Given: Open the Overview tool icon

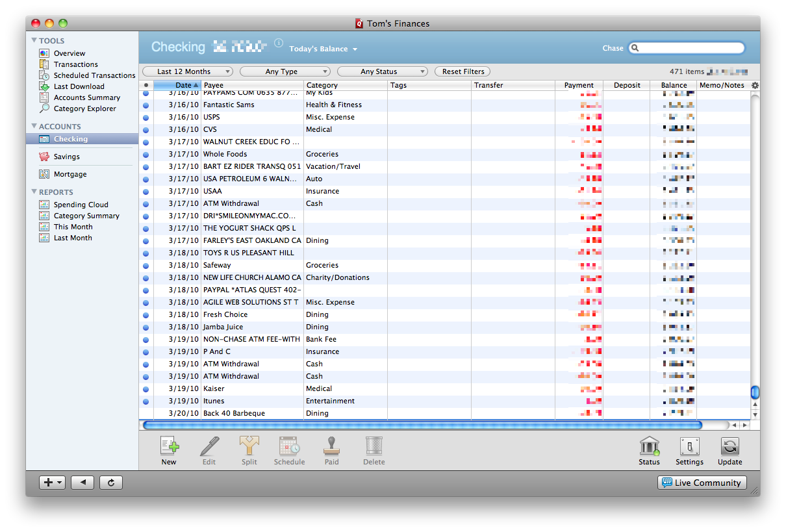Looking at the screenshot, I should [44, 53].
